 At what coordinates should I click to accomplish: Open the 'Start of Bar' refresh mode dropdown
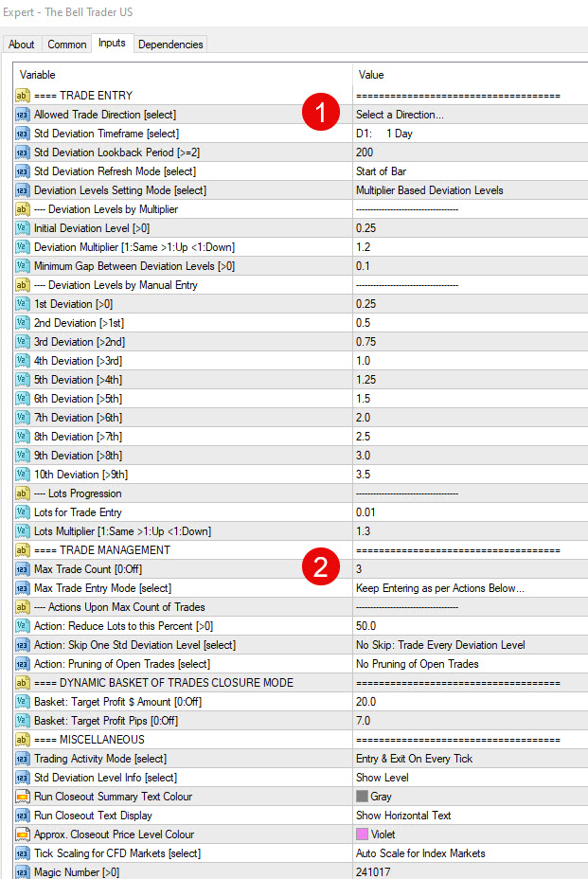point(471,171)
